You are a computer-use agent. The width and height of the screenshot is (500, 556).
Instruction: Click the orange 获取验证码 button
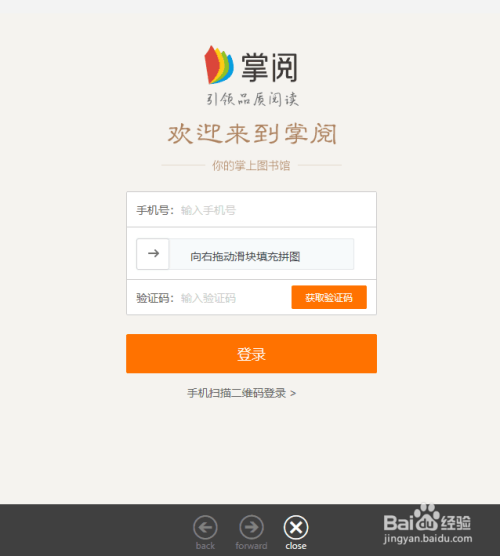(x=329, y=297)
